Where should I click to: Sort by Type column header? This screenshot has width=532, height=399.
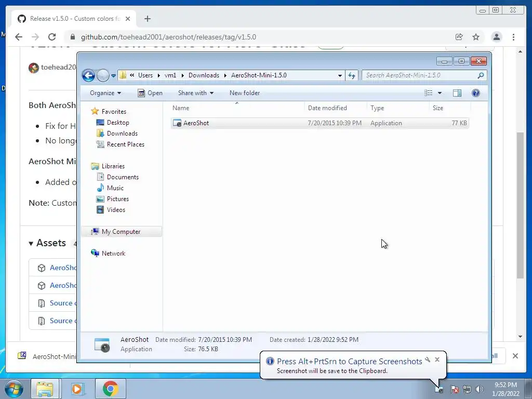398,108
